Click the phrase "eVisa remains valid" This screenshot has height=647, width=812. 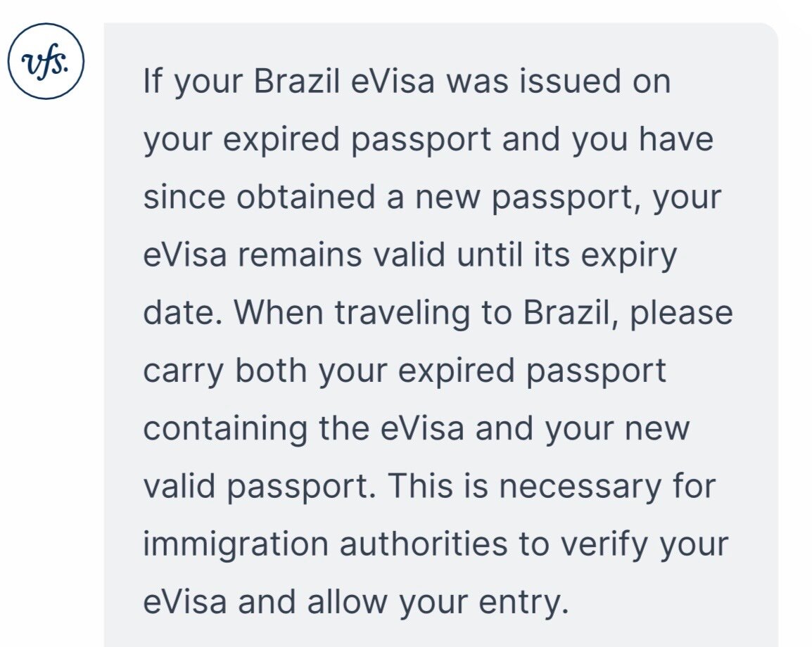[x=294, y=254]
